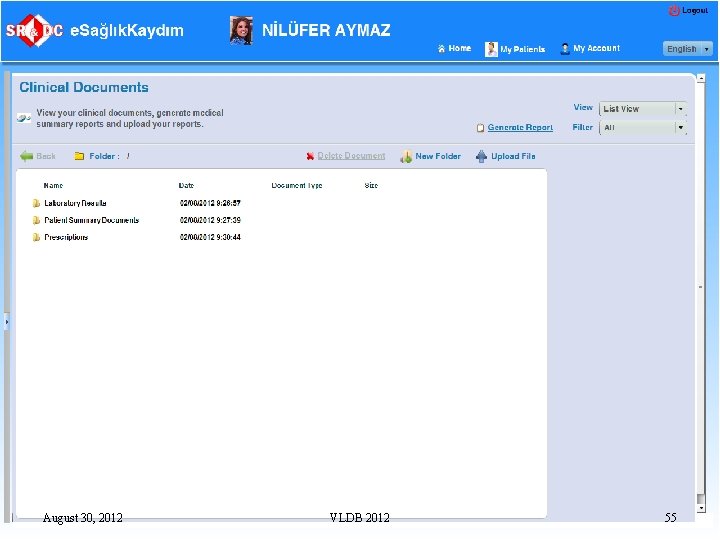This screenshot has height=540, width=720.
Task: Click the My Account person icon
Action: pos(565,49)
